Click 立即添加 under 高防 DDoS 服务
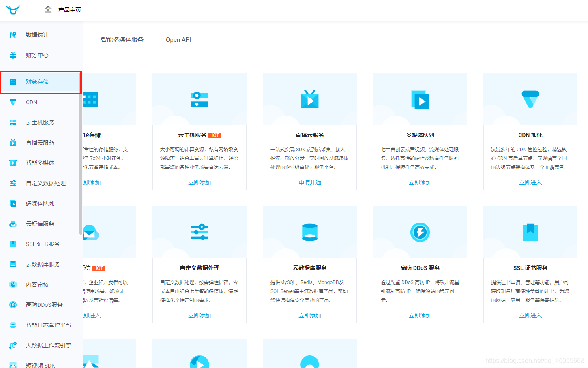 pos(420,316)
